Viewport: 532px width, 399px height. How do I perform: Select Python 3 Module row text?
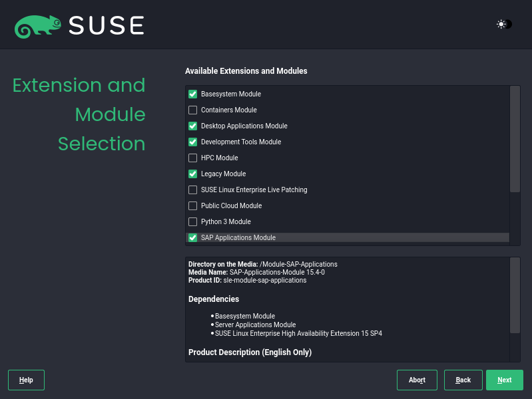click(226, 221)
